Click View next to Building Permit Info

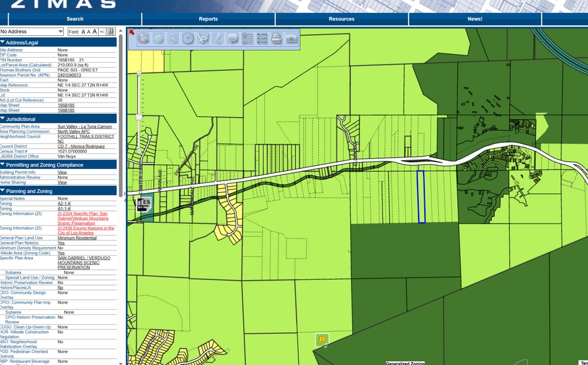[x=61, y=172]
